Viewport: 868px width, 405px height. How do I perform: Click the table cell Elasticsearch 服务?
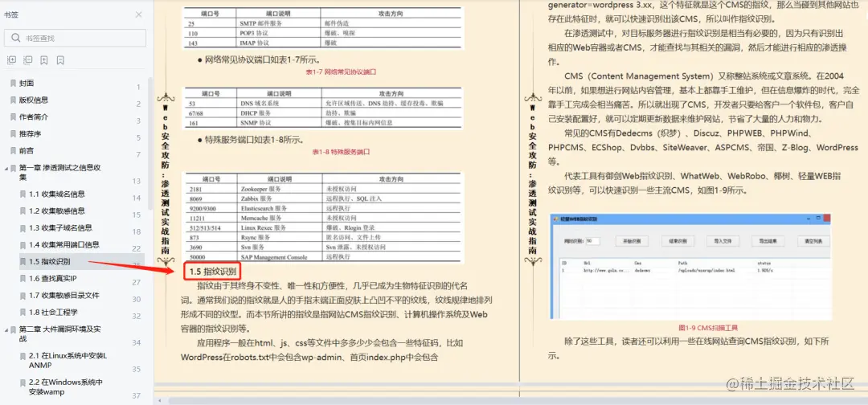point(264,209)
